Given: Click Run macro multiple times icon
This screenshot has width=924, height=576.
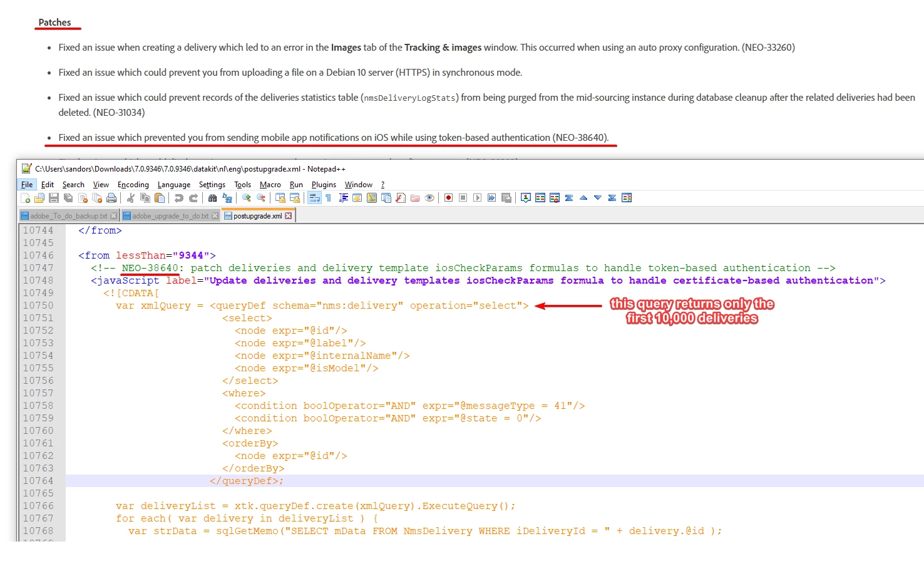Looking at the screenshot, I should [492, 198].
